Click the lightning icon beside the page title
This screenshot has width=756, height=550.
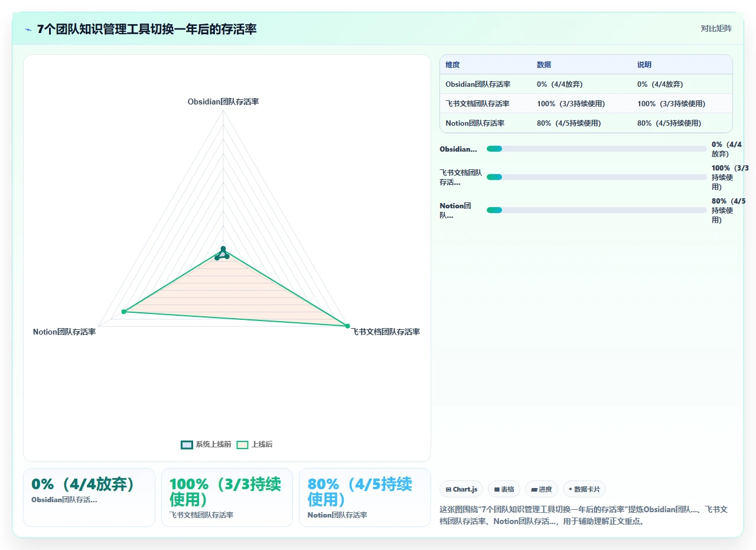coord(28,30)
